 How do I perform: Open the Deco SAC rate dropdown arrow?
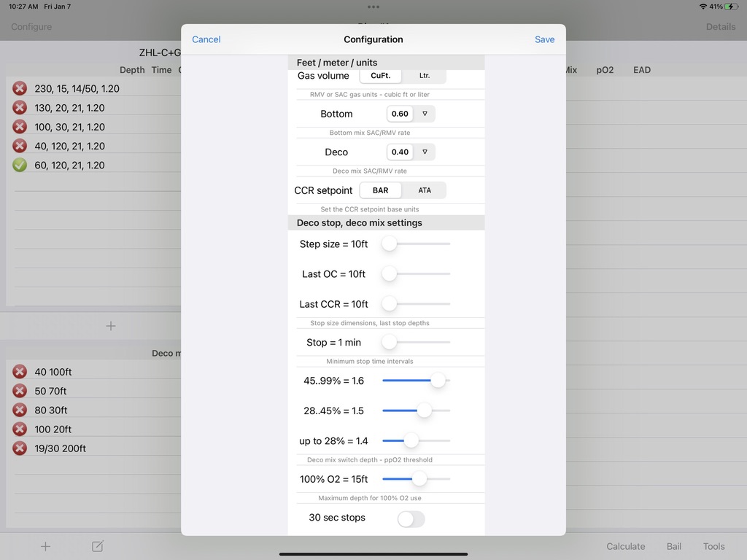coord(425,152)
